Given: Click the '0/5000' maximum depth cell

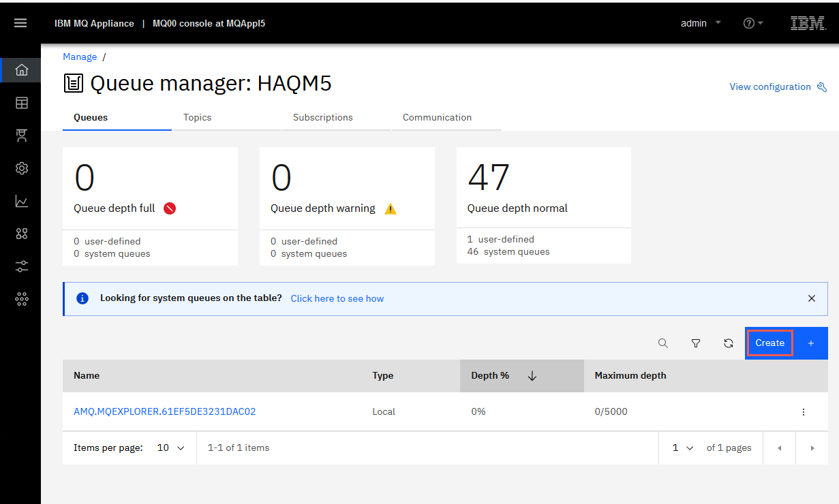Looking at the screenshot, I should (x=611, y=412).
